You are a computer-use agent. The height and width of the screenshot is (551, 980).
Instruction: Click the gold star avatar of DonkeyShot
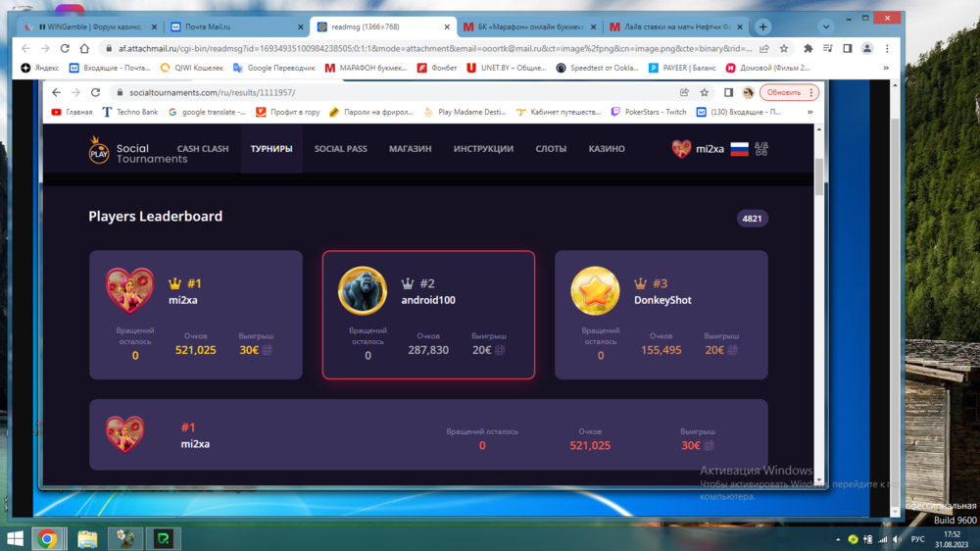[x=595, y=290]
